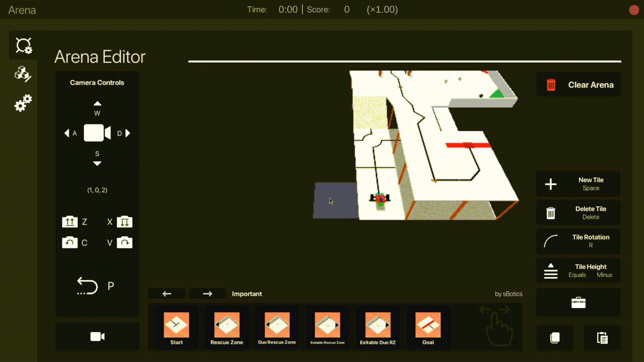Go to next tile category

[207, 294]
